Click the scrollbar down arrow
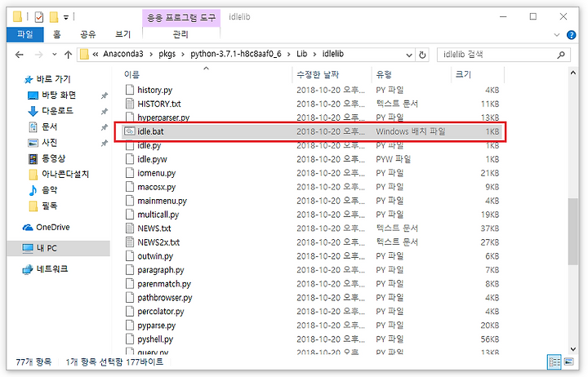This screenshot has height=377, width=588. [572, 349]
